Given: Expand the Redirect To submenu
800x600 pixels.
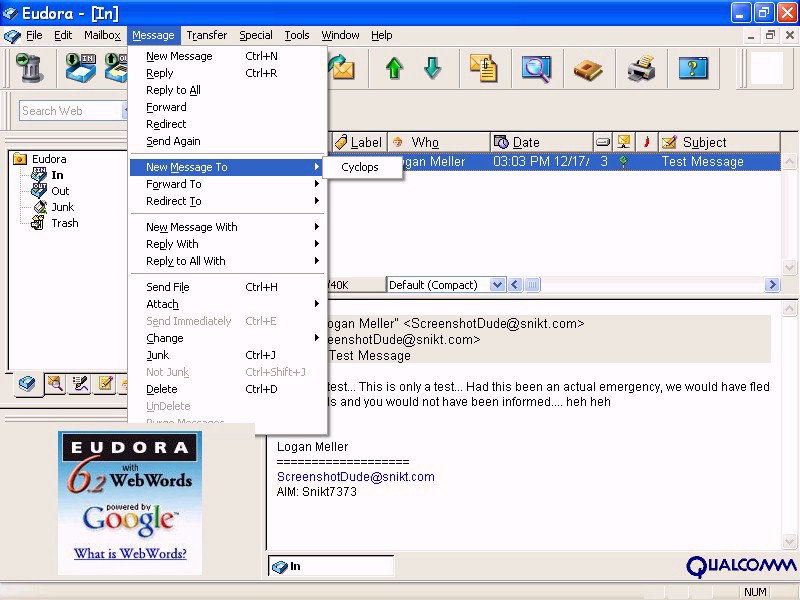Looking at the screenshot, I should pyautogui.click(x=228, y=201).
